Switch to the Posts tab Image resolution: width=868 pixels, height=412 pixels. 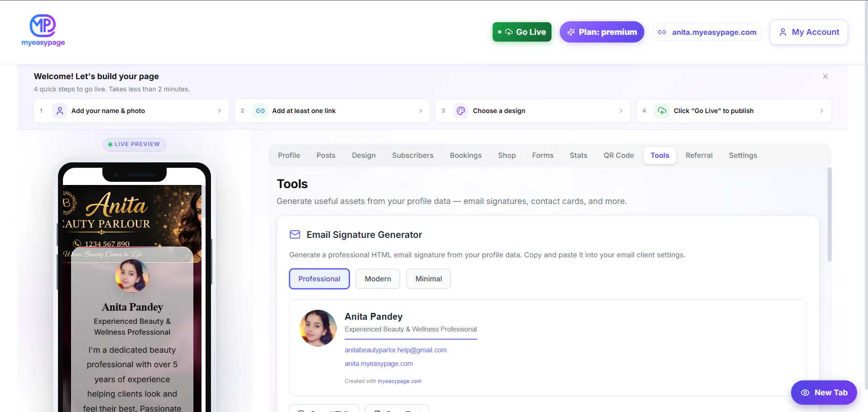click(326, 156)
